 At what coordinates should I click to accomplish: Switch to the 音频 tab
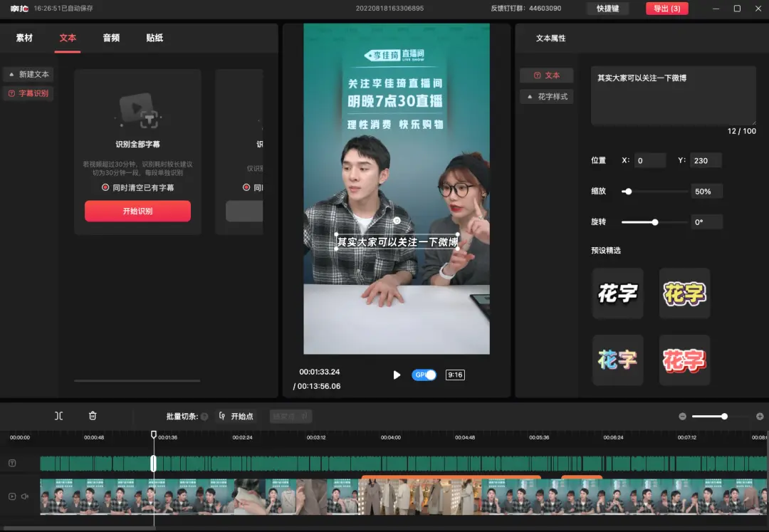click(x=111, y=38)
